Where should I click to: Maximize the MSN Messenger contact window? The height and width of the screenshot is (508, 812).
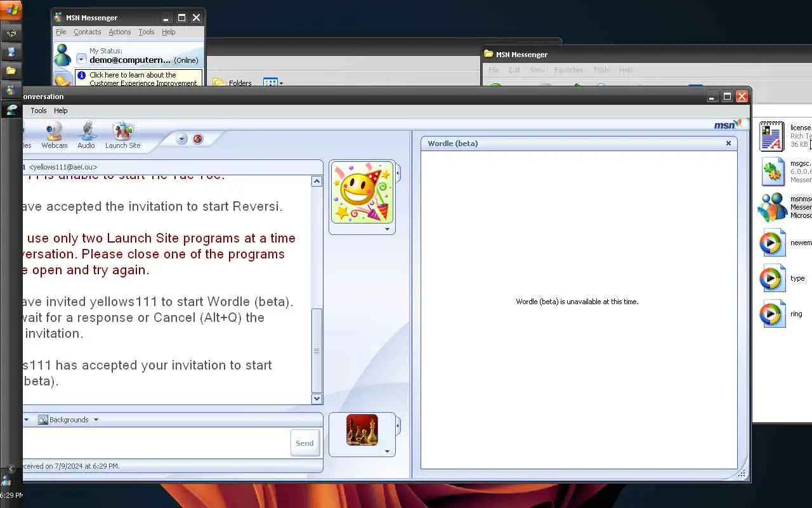pyautogui.click(x=181, y=18)
